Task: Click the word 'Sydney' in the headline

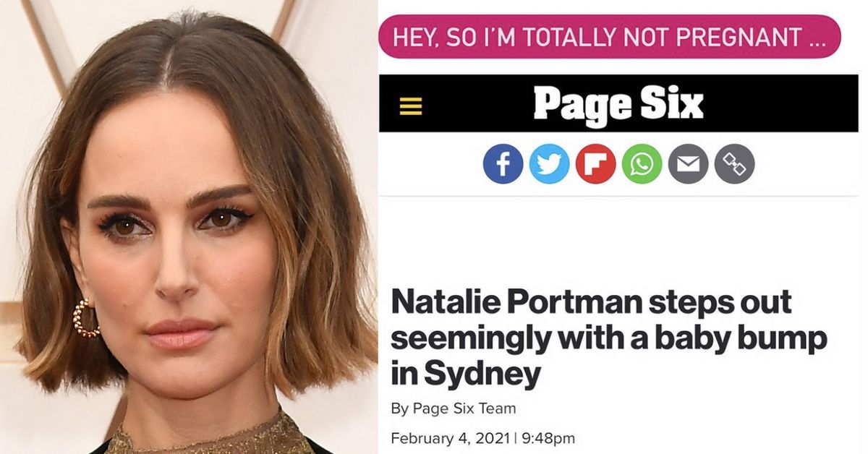Action: (x=480, y=373)
